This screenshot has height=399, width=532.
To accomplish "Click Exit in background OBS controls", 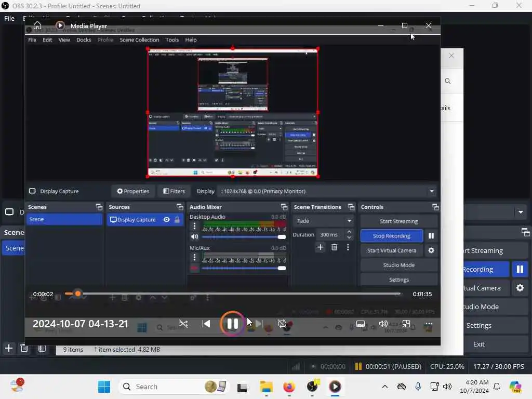I will [478, 344].
